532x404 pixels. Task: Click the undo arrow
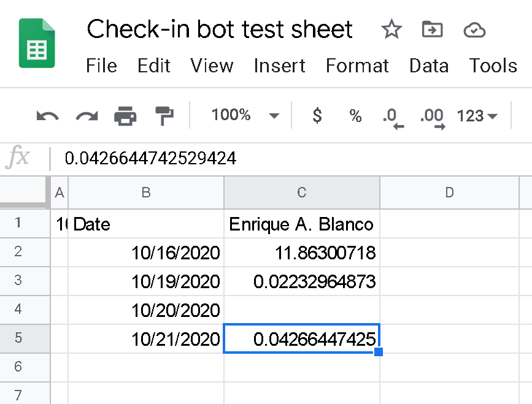click(47, 116)
